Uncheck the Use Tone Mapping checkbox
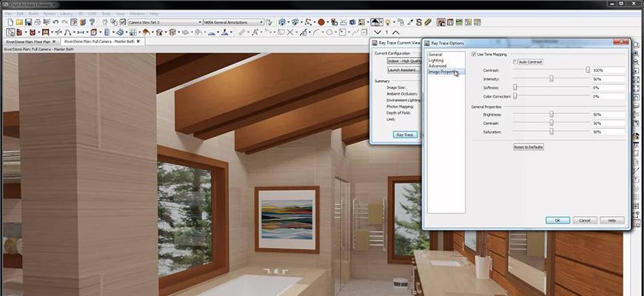Screen dimensions: 644x296 tap(474, 55)
